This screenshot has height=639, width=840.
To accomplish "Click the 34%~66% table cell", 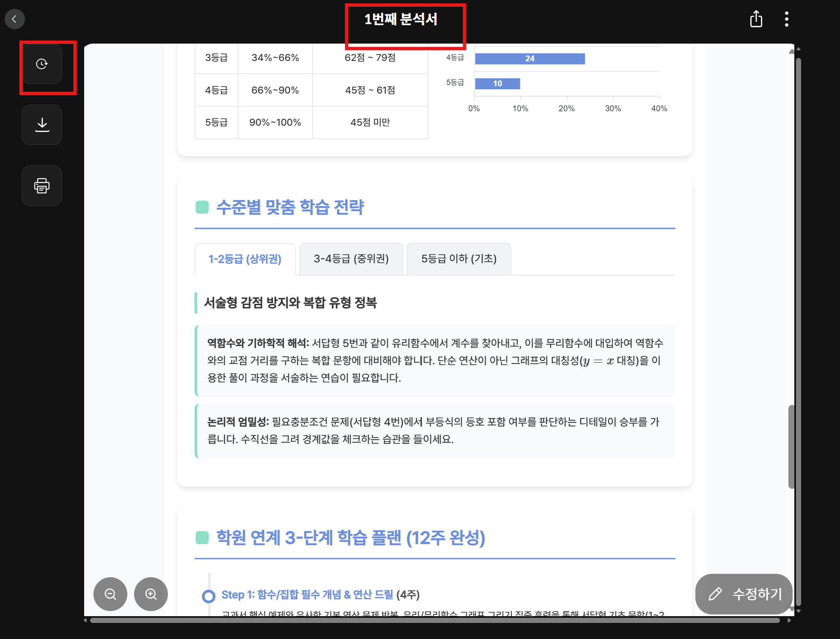I will pos(275,58).
